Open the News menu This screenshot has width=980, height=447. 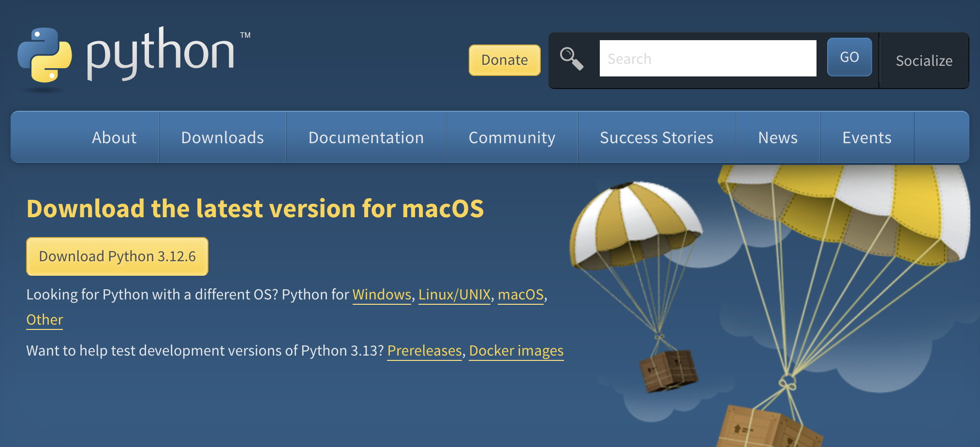tap(778, 137)
